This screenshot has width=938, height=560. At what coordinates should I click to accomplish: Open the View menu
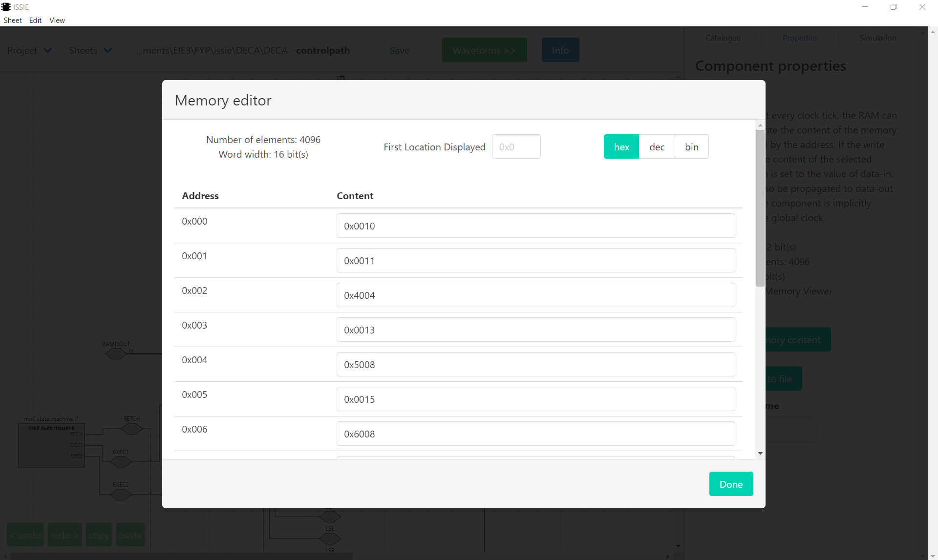pos(57,21)
